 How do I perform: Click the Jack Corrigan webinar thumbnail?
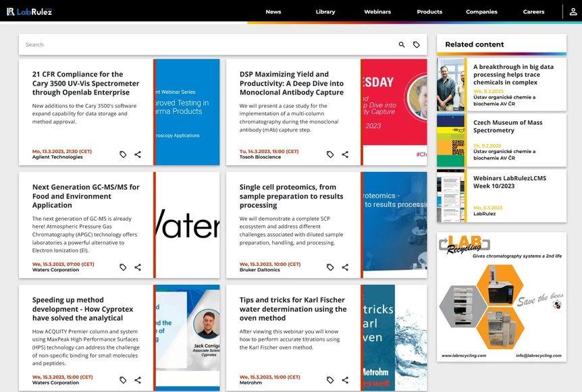click(x=188, y=337)
